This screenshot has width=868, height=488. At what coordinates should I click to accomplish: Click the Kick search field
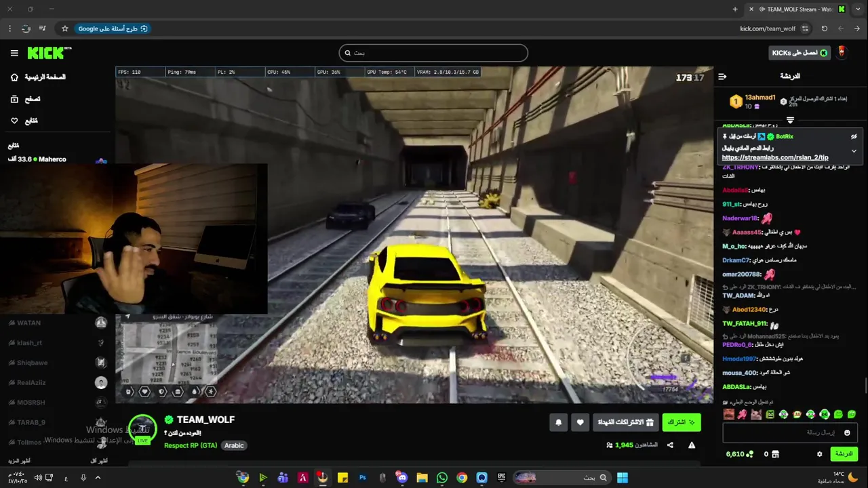click(x=433, y=53)
